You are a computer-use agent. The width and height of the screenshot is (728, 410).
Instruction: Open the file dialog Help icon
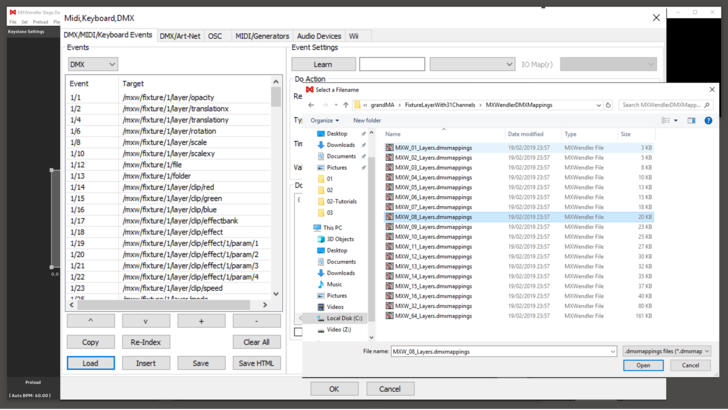click(708, 120)
